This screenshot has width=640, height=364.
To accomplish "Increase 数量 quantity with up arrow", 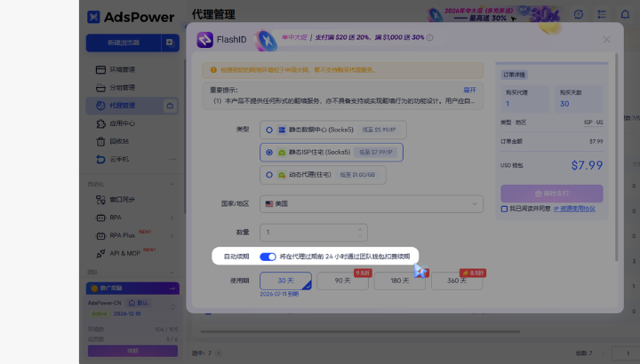I will [360, 229].
